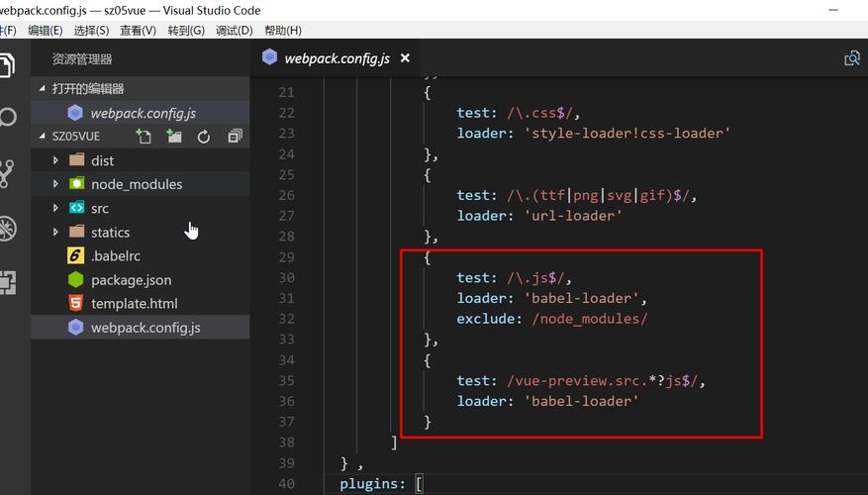
Task: Click the 'style-loader!css-loader' string
Action: coord(627,134)
